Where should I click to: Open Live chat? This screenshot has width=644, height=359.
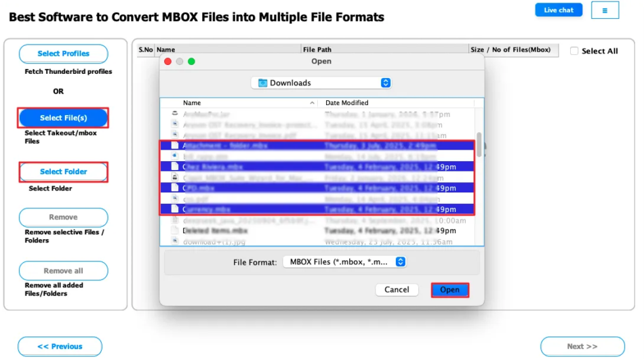pos(559,10)
